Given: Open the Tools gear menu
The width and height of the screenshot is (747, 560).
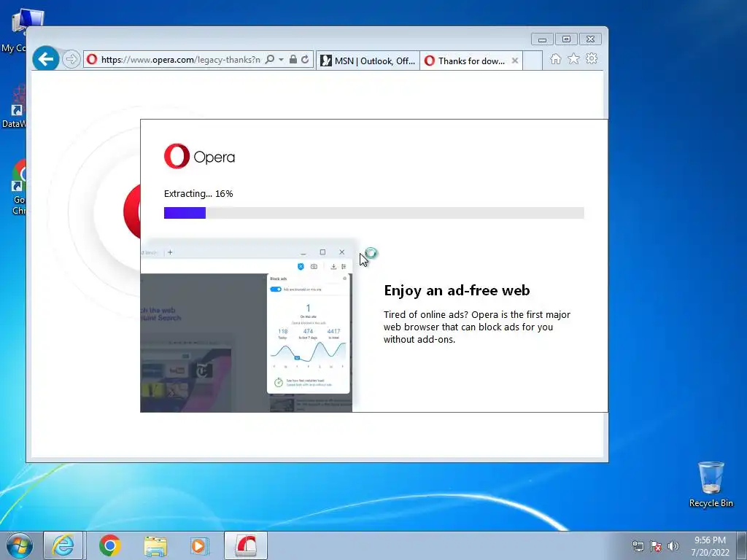Looking at the screenshot, I should pyautogui.click(x=592, y=58).
